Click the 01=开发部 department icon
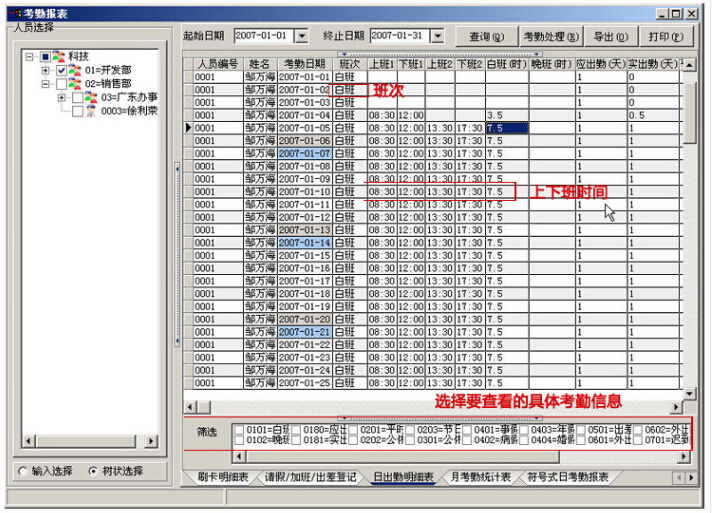The image size is (712, 513). click(75, 71)
